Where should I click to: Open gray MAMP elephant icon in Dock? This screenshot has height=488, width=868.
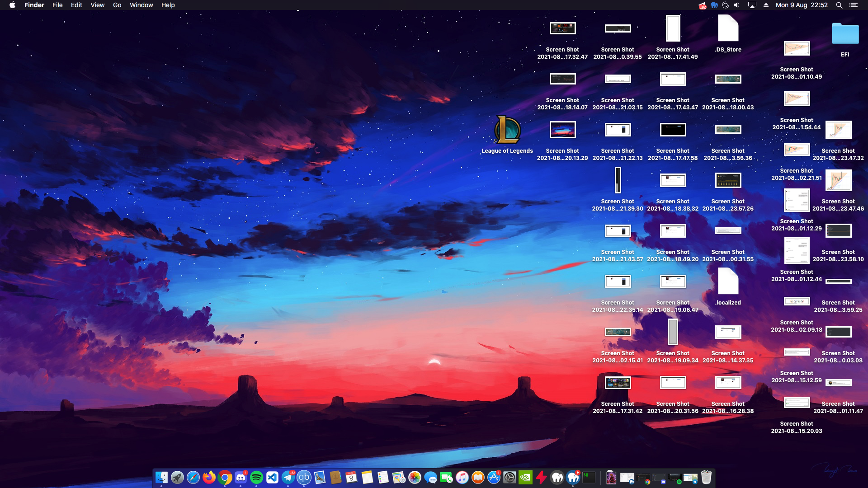(x=557, y=477)
